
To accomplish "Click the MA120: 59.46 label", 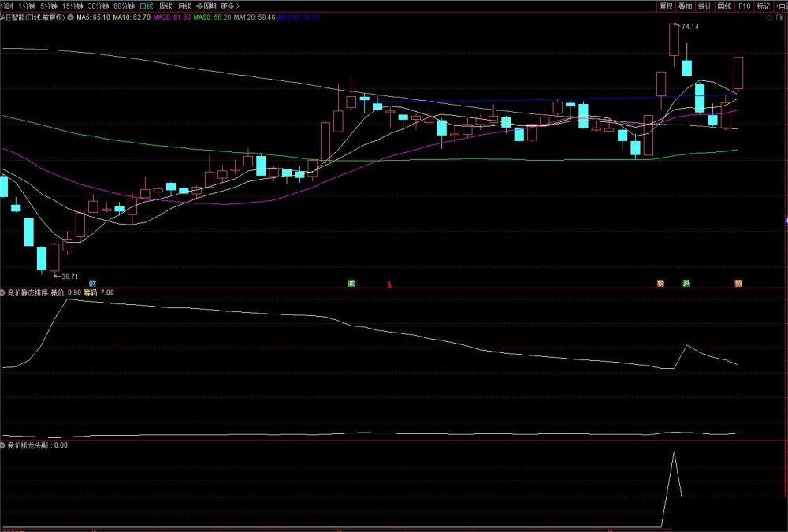I will [x=255, y=17].
